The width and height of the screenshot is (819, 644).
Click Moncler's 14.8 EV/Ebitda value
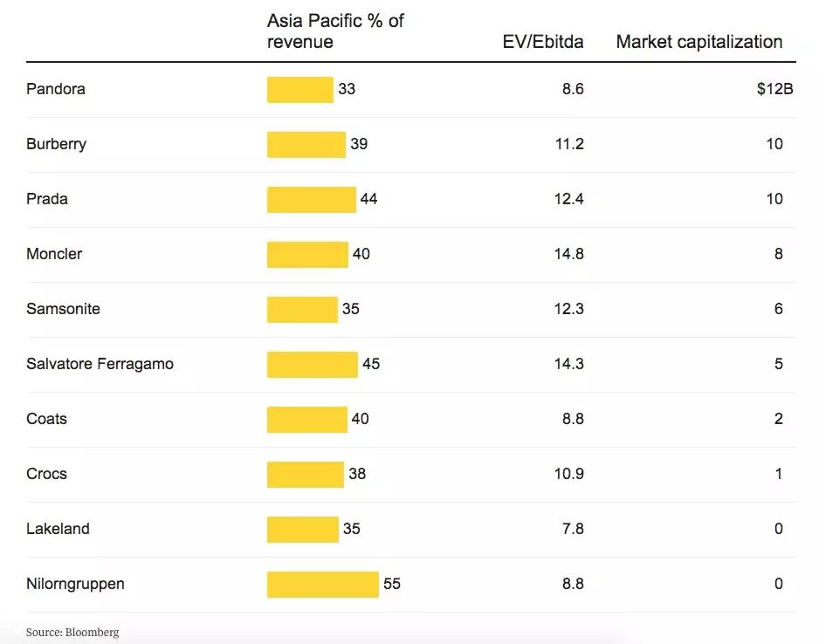(568, 254)
